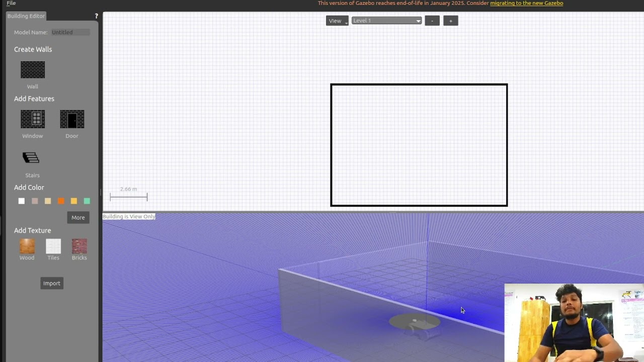
Task: Add a Door feature
Action: 72,119
